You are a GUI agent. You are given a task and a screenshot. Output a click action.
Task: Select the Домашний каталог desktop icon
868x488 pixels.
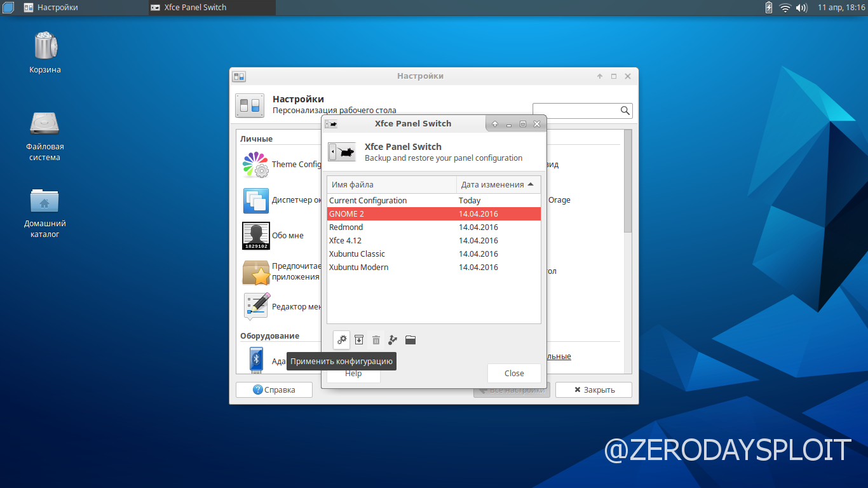44,200
